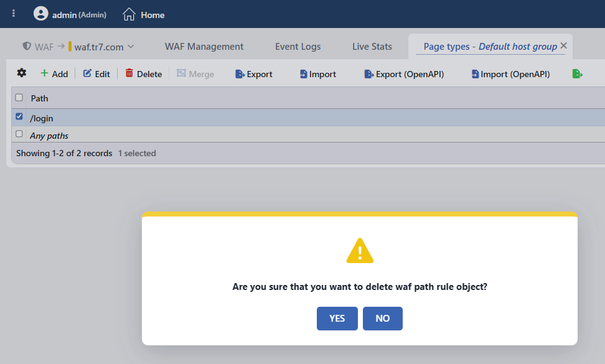Click the green plus Add icon
This screenshot has height=364, width=605.
pos(44,73)
